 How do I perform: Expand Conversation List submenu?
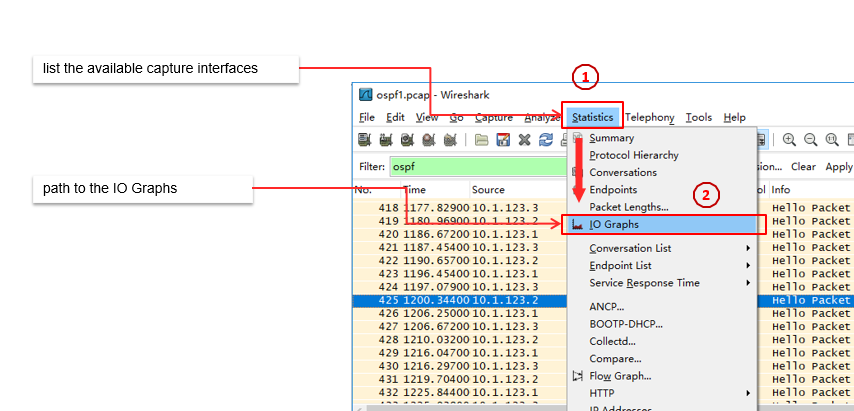pos(662,248)
